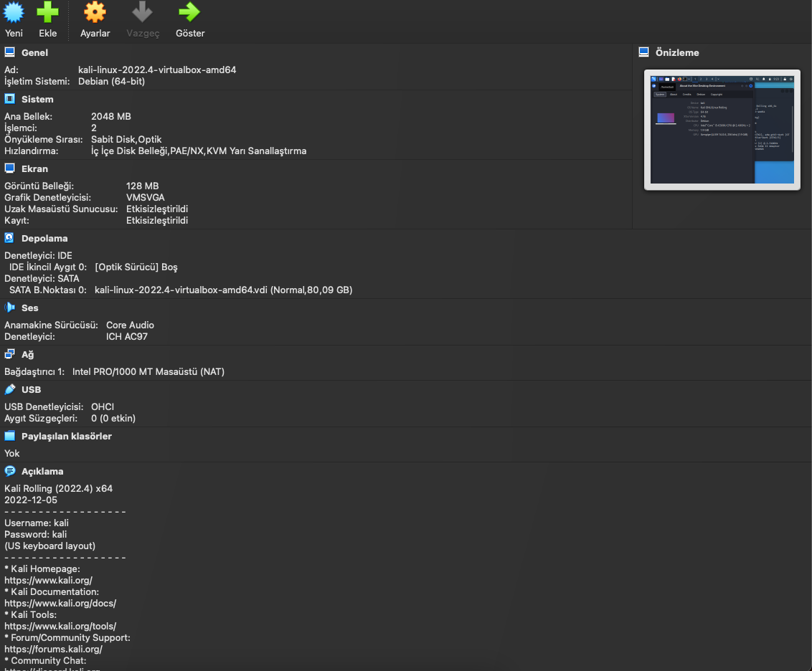Viewport: 812px width, 671px height.
Task: Select the empty optical drive entry
Action: [x=136, y=267]
